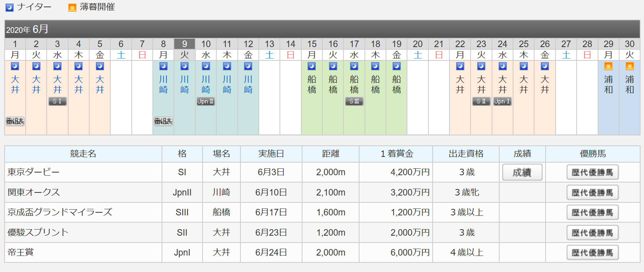Click the 成績 button for 東京ダービー
644x272 pixels.
[x=522, y=173]
